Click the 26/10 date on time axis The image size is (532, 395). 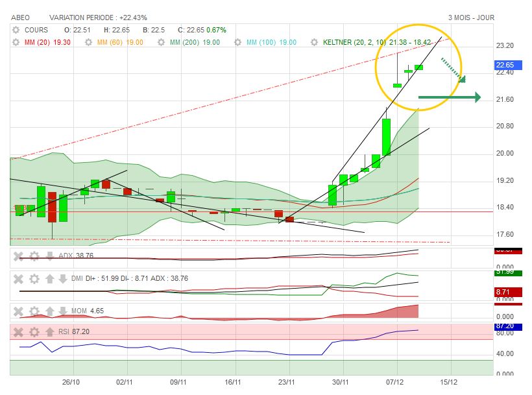click(x=71, y=382)
